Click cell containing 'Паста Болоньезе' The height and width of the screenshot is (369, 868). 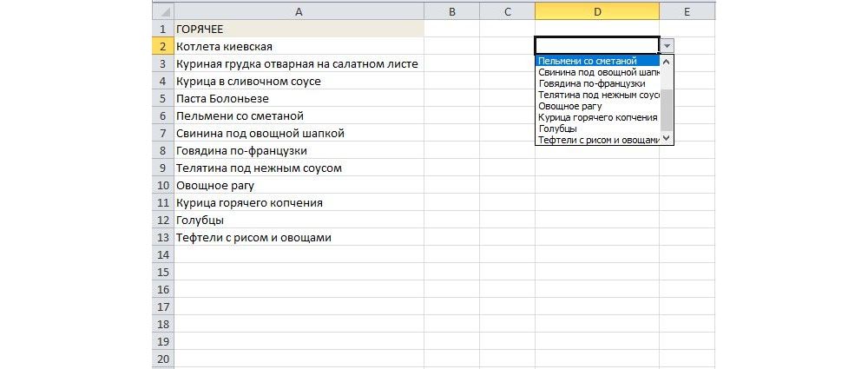point(298,98)
